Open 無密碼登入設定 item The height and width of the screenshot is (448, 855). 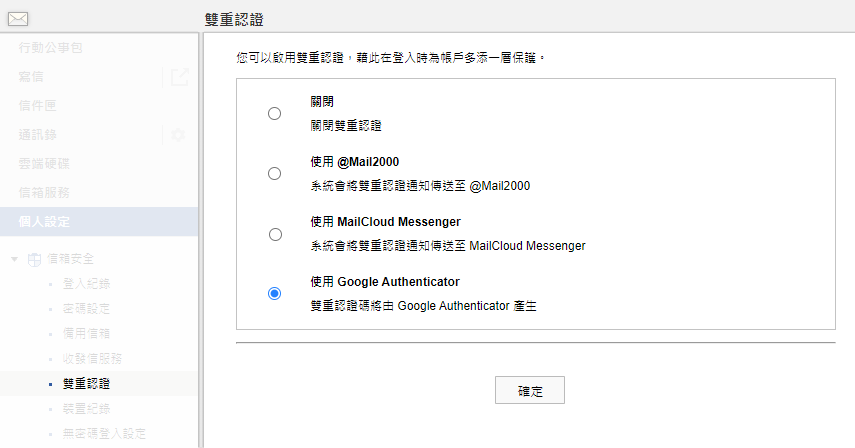pyautogui.click(x=104, y=434)
